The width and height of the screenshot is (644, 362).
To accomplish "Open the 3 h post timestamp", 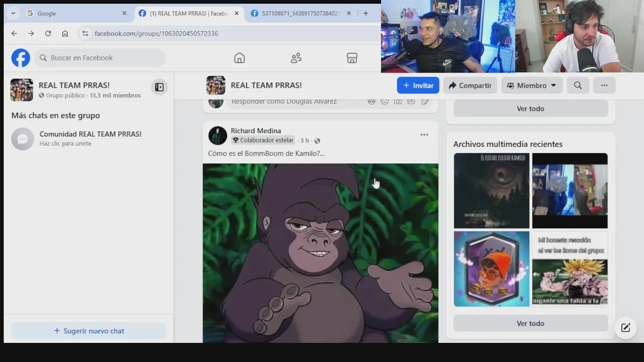I will [x=304, y=141].
